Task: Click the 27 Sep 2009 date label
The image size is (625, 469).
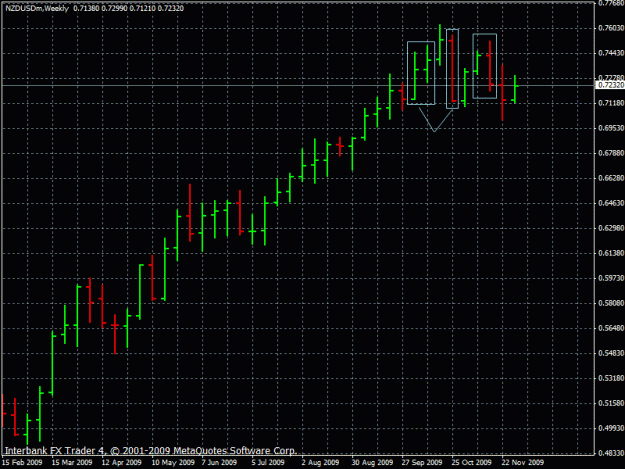Action: point(422,462)
